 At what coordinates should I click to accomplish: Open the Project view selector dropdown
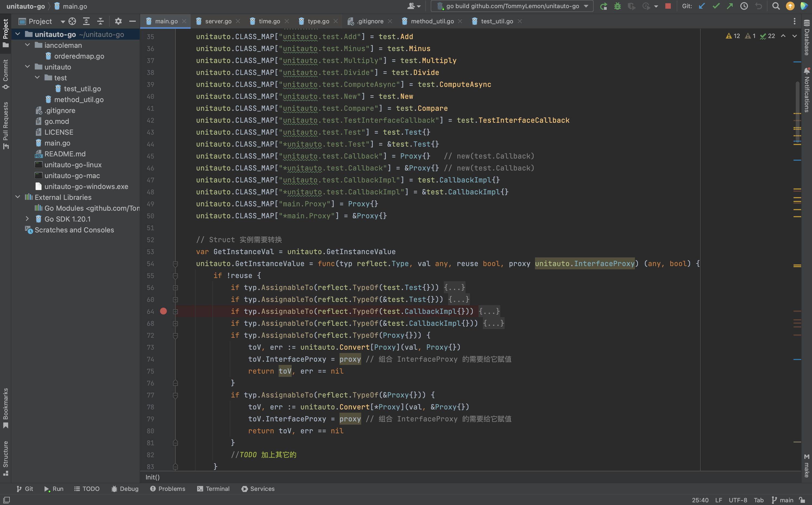point(42,21)
